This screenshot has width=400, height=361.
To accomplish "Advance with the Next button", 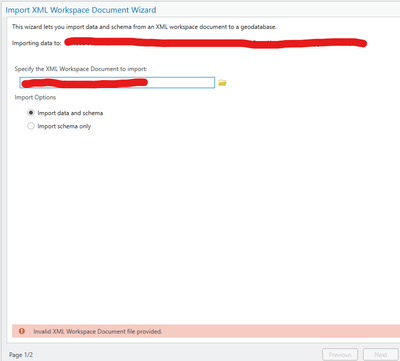I will (x=380, y=354).
